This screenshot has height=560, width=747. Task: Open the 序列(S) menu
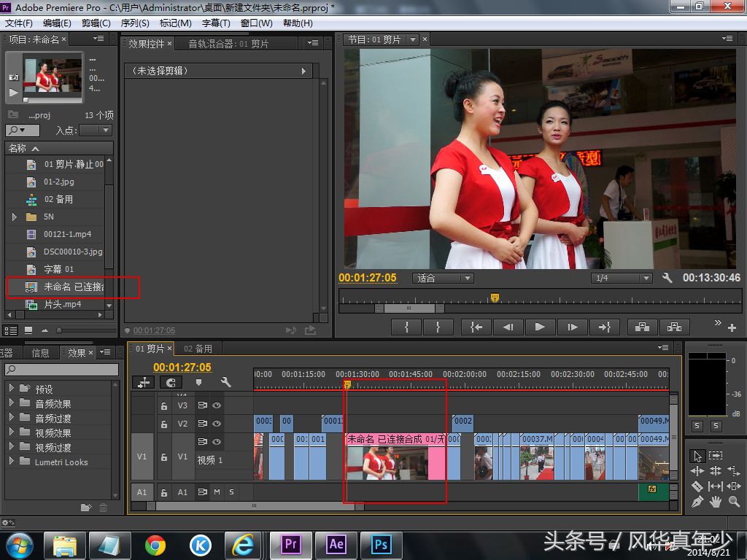pyautogui.click(x=135, y=23)
